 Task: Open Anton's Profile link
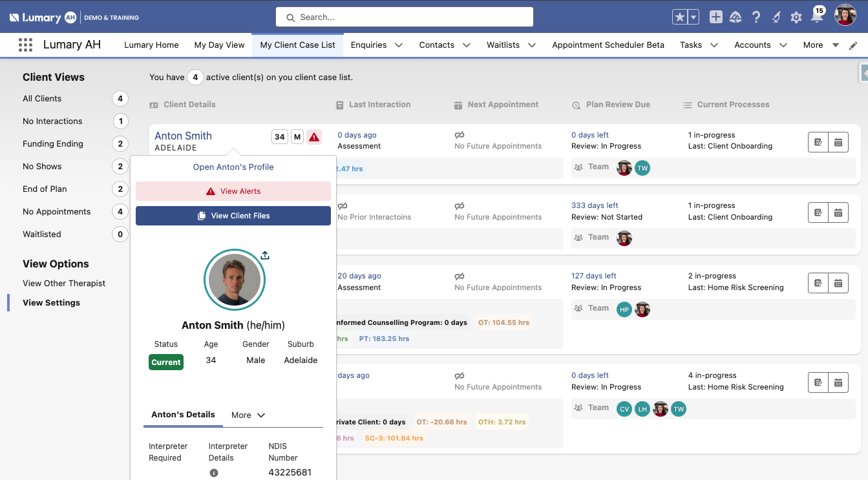[233, 167]
